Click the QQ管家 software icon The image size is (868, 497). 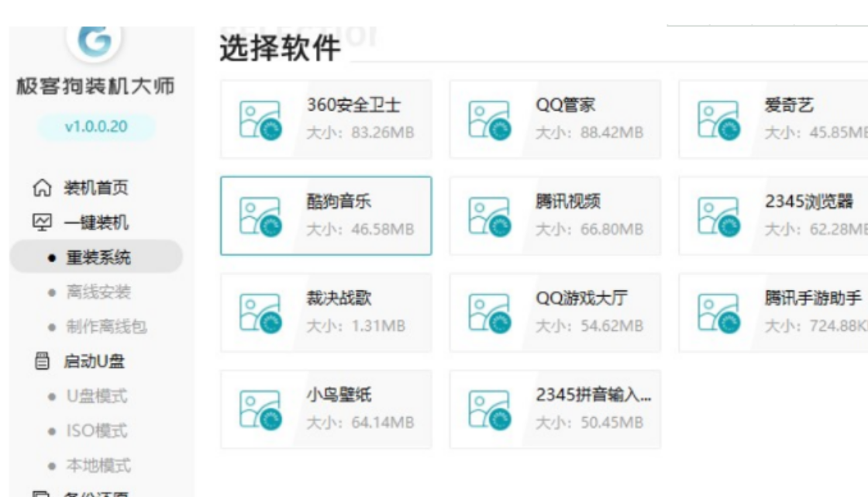[x=489, y=120]
